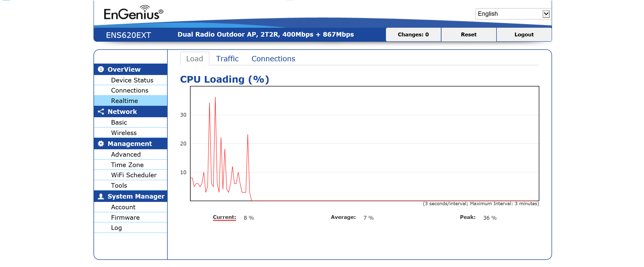Switch to the Load tab
The width and height of the screenshot is (644, 267).
click(195, 59)
